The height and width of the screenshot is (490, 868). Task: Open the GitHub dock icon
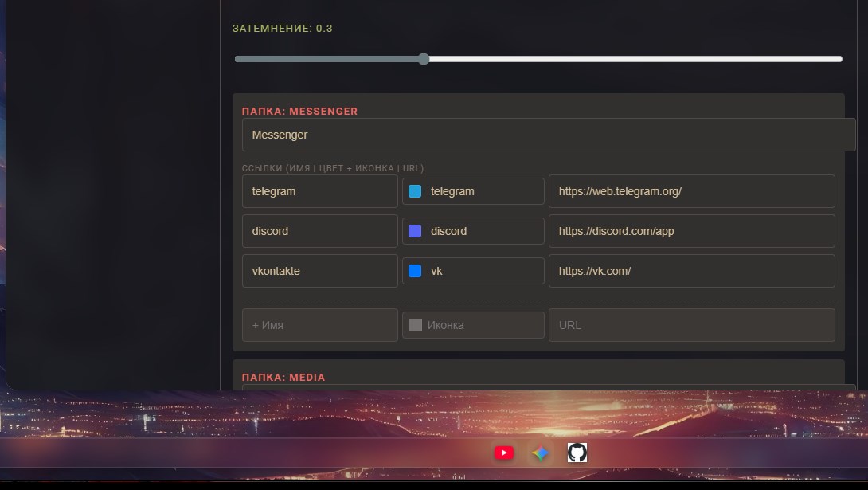coord(577,453)
